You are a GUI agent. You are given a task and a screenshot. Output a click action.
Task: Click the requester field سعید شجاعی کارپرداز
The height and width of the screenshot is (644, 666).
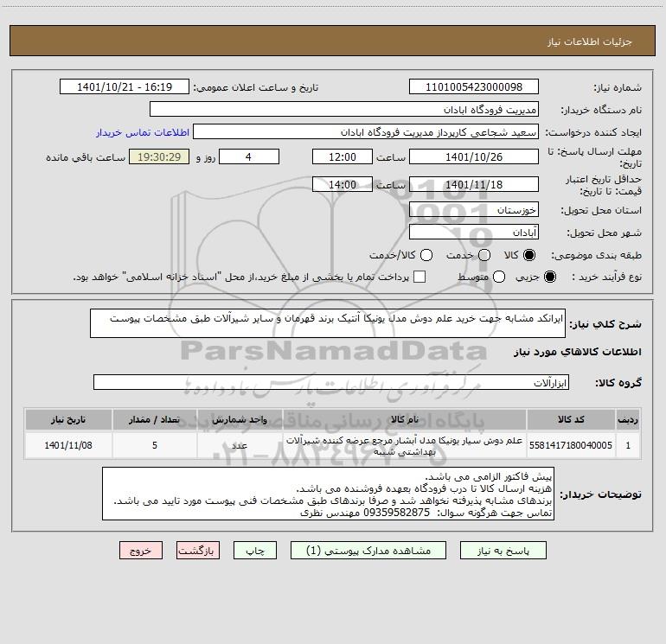pyautogui.click(x=366, y=132)
